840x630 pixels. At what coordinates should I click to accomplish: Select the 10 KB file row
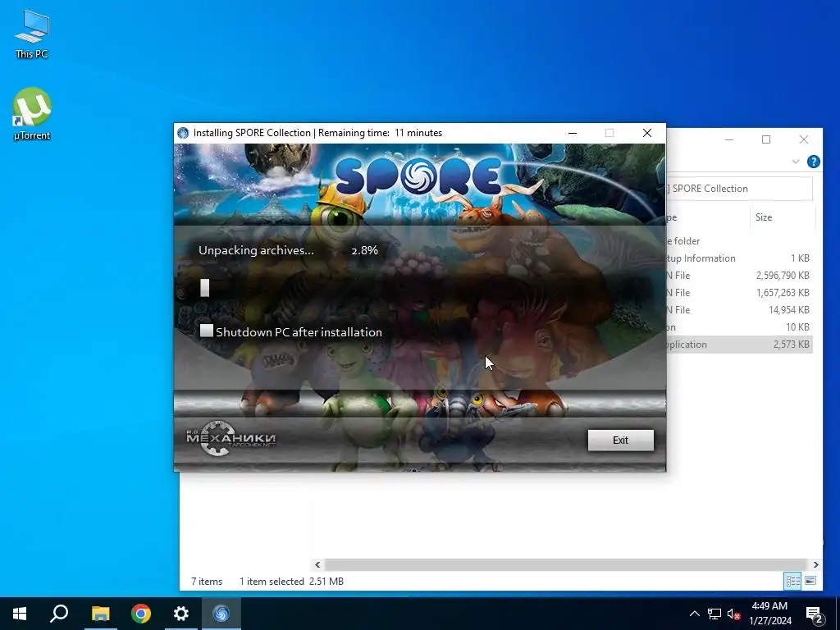[739, 326]
